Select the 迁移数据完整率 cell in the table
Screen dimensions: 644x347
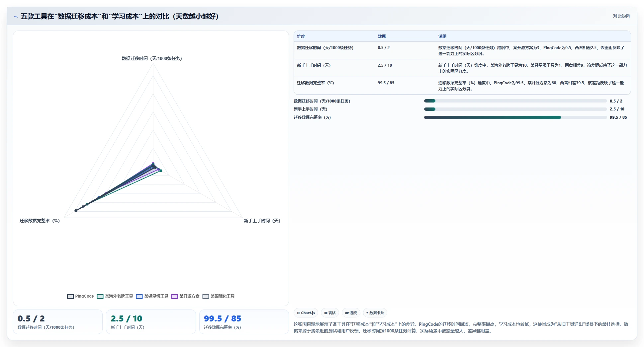pyautogui.click(x=316, y=83)
